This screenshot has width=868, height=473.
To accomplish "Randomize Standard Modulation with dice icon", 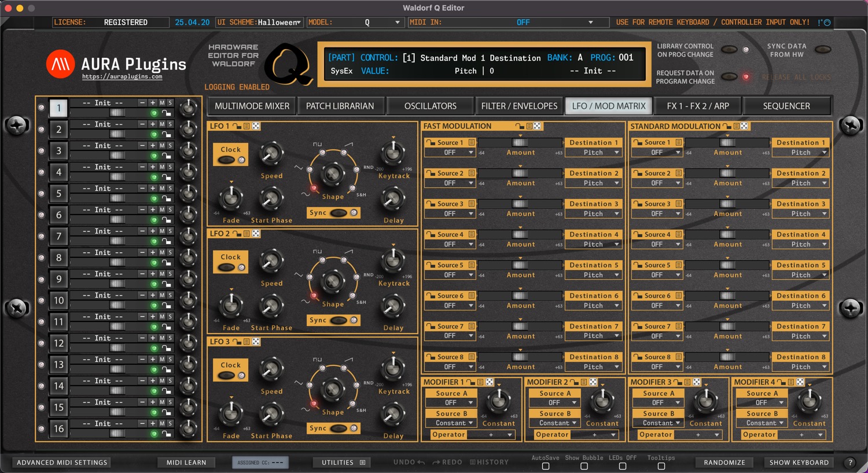I will point(744,126).
